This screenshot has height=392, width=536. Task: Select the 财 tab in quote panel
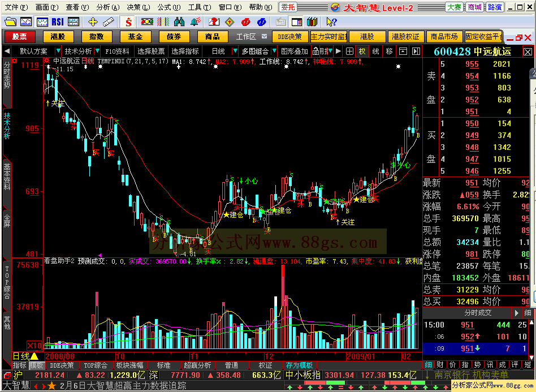click(x=440, y=365)
